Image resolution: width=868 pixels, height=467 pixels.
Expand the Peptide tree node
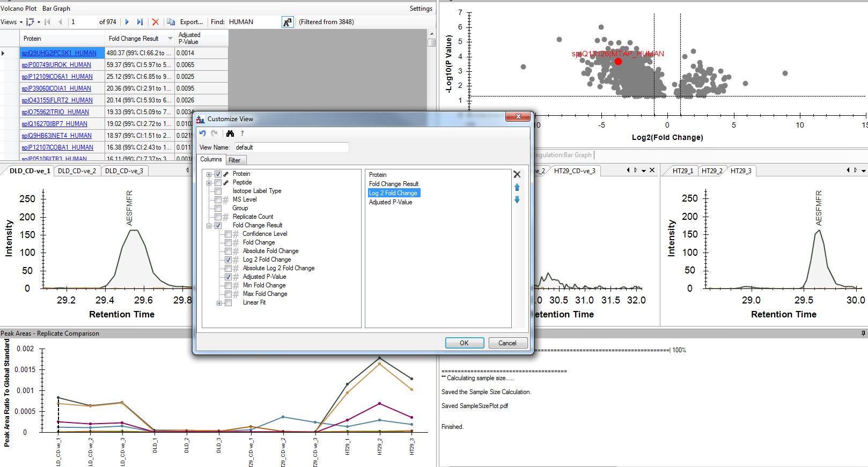(209, 183)
